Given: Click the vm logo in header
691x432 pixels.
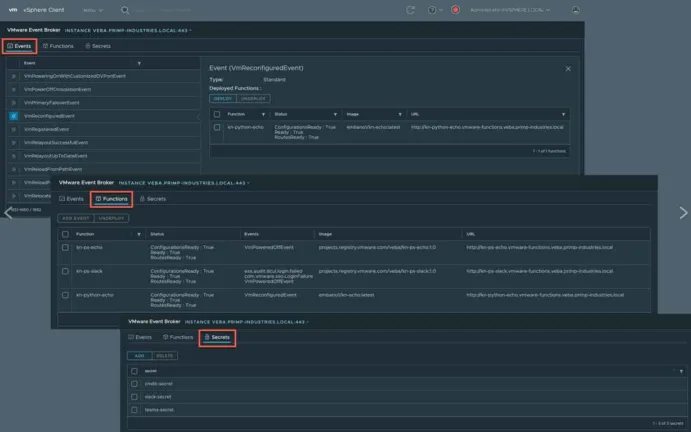Looking at the screenshot, I should click(x=13, y=10).
